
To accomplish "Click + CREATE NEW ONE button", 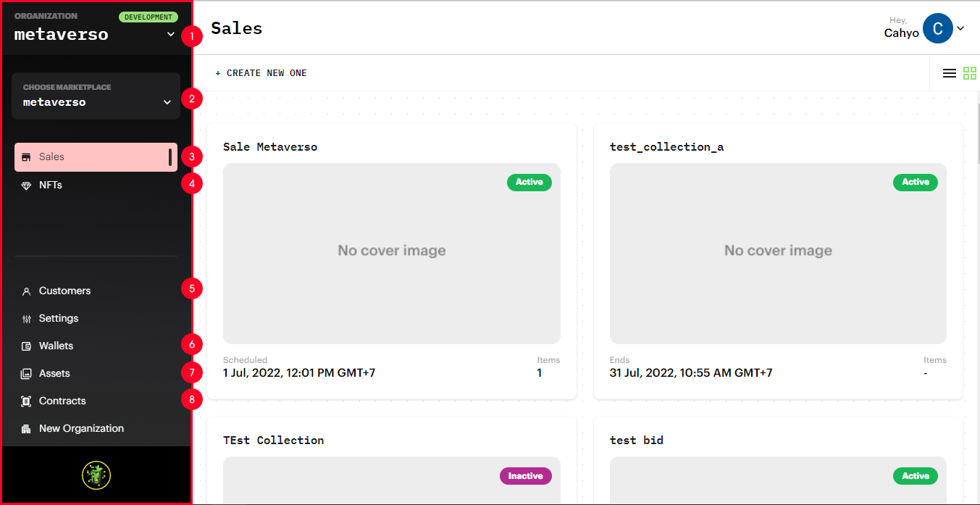I will coord(261,73).
